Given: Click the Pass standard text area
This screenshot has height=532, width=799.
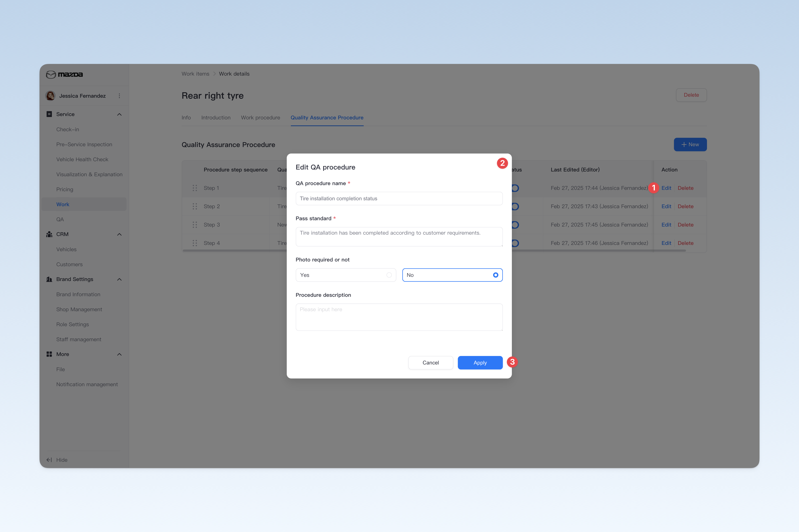Looking at the screenshot, I should (399, 236).
